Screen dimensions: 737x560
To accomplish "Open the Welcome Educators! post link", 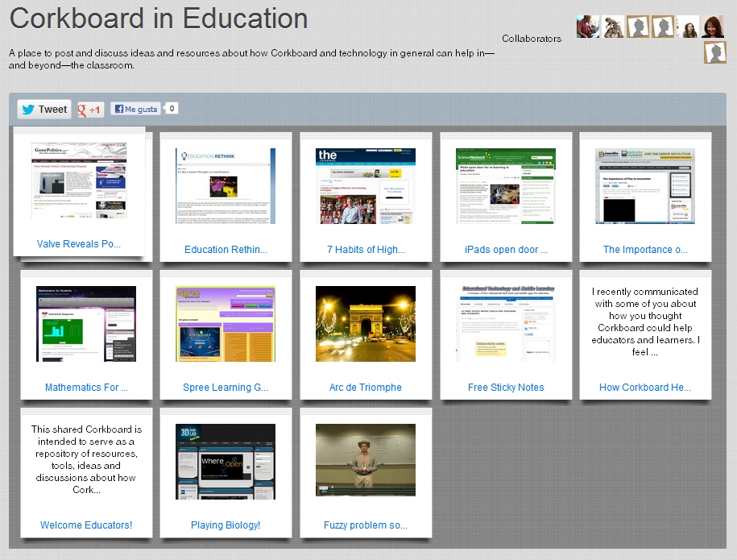I will point(86,525).
